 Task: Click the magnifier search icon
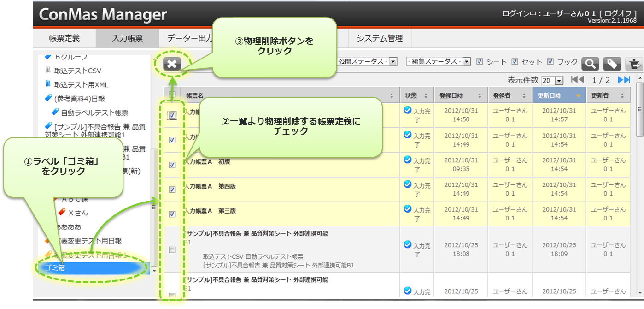pyautogui.click(x=590, y=64)
